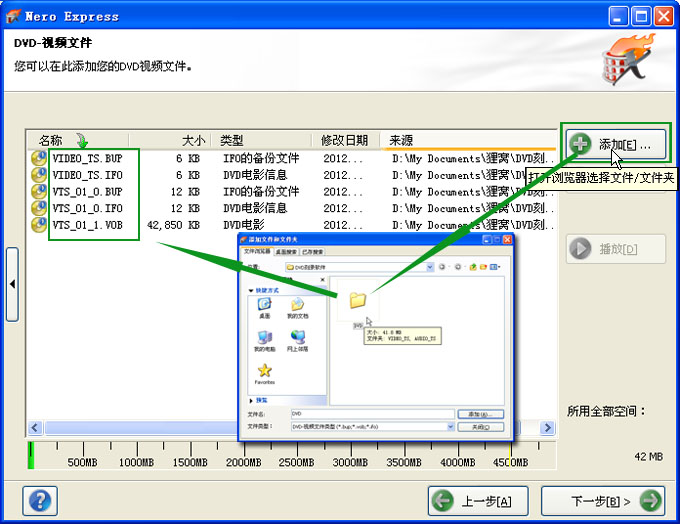Proceed with 下一步 next button
Screen dimensions: 680x524
coord(602,499)
